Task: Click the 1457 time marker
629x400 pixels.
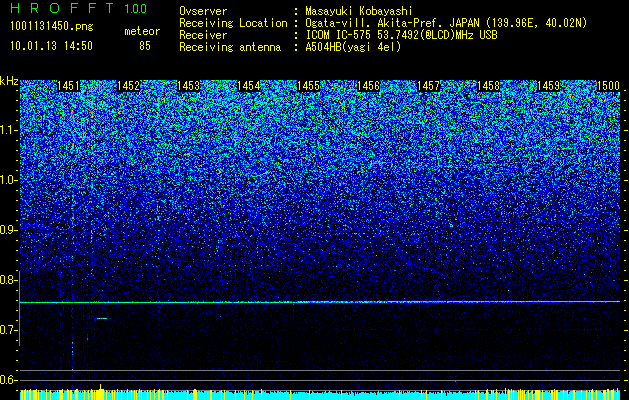Action: [428, 86]
